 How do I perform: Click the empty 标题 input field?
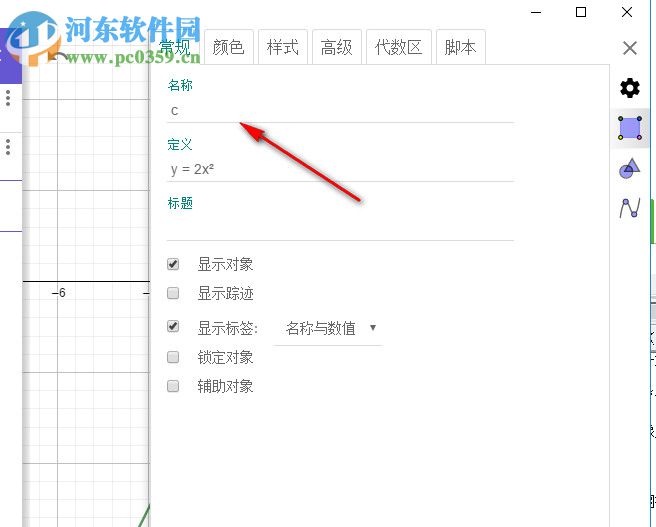(x=340, y=229)
